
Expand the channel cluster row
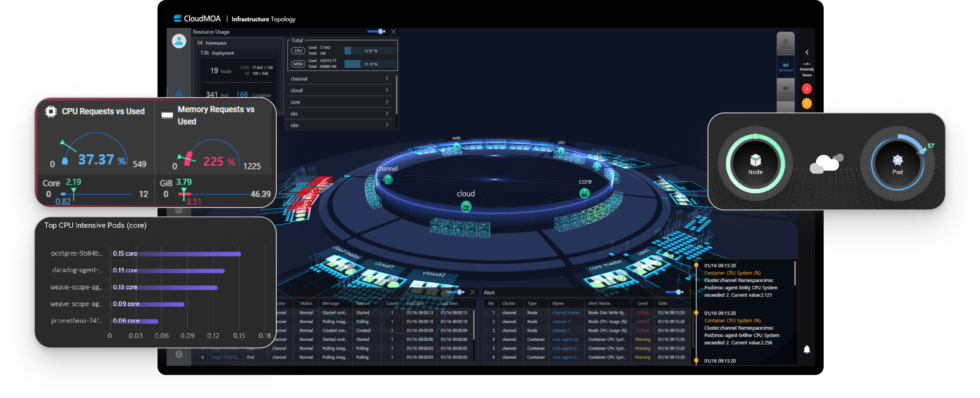point(340,79)
